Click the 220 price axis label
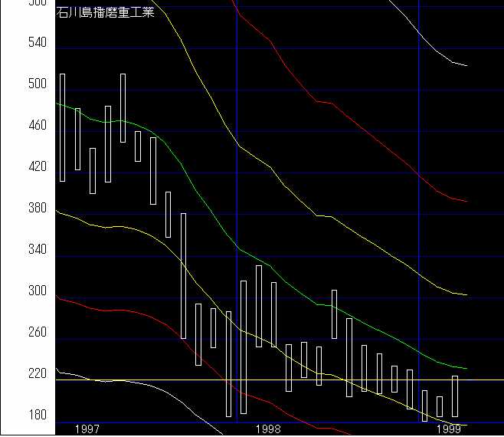 (37, 374)
